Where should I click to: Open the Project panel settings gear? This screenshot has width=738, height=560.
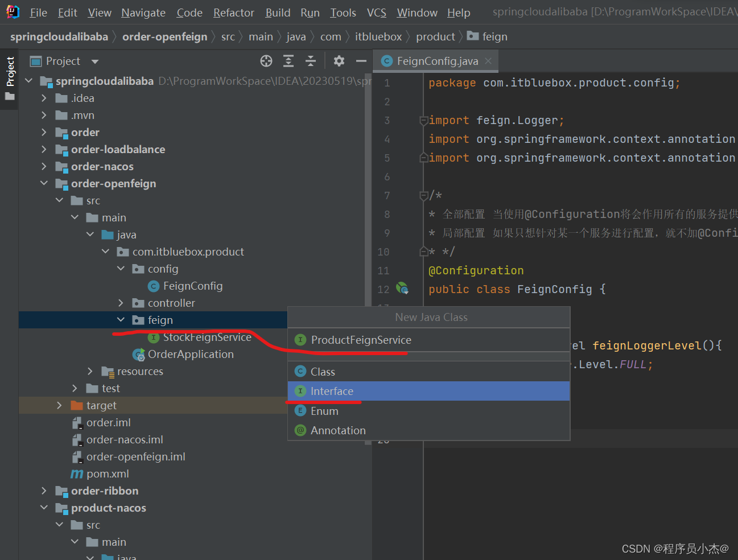tap(339, 61)
